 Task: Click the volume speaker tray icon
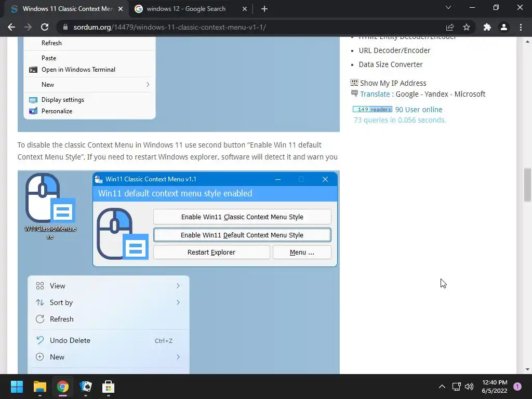[x=469, y=387]
